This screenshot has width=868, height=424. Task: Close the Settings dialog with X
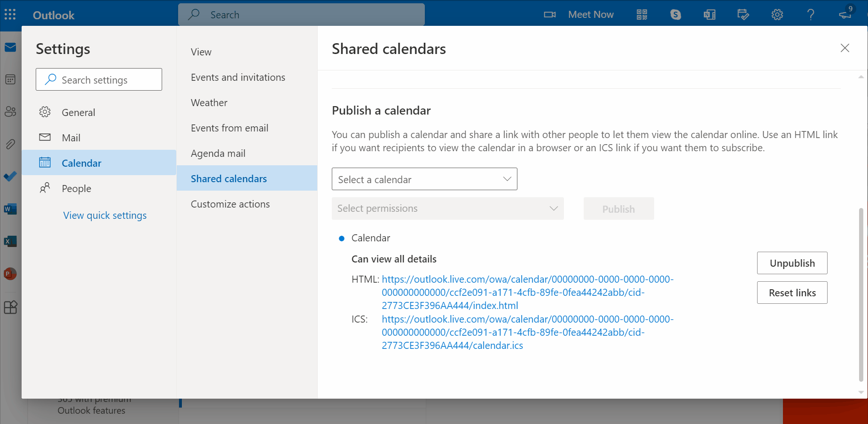click(x=845, y=48)
